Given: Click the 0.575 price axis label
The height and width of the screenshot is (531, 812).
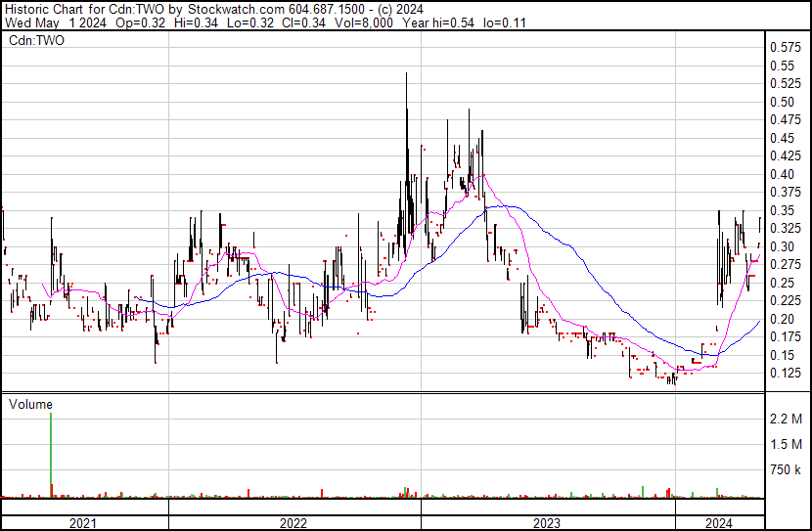Looking at the screenshot, I should point(785,47).
